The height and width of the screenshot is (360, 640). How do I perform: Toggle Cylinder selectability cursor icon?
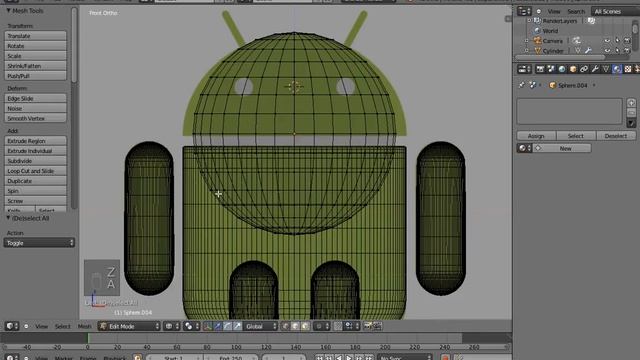(x=617, y=51)
